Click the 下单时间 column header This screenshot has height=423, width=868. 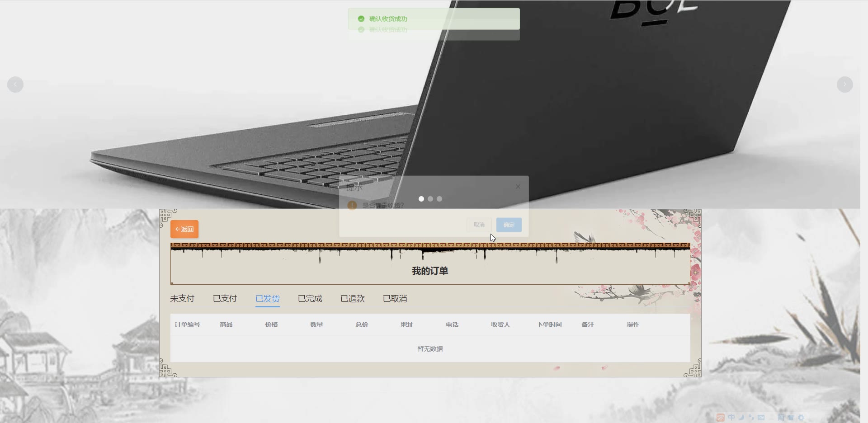(x=549, y=324)
